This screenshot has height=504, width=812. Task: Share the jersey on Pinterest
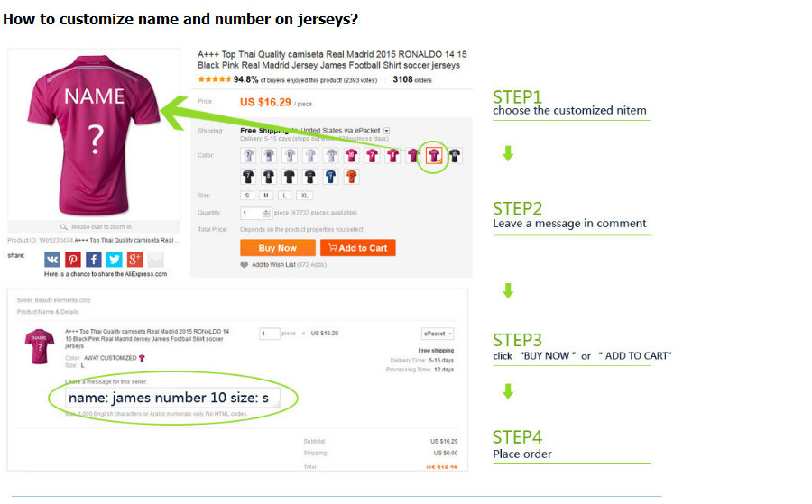pos(73,260)
